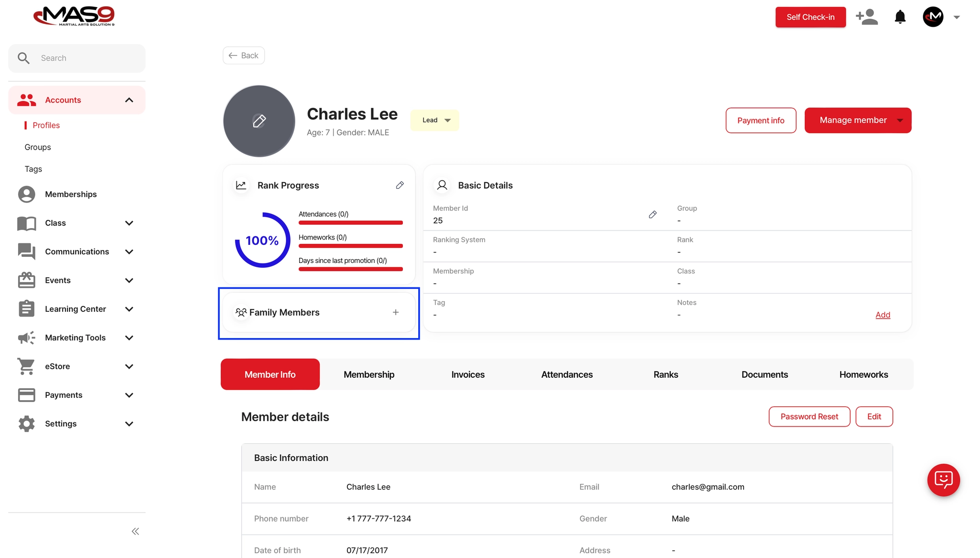
Task: Click the Password Reset button
Action: (809, 416)
